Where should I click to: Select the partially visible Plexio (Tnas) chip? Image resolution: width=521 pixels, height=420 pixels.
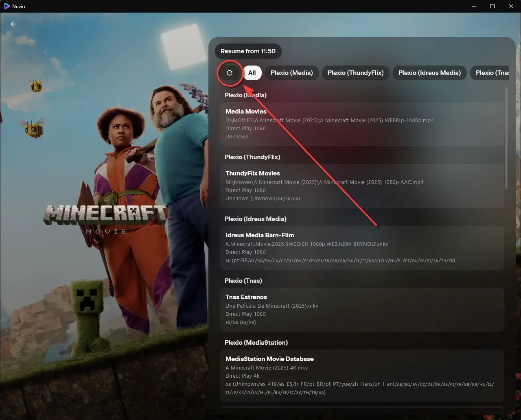point(490,73)
